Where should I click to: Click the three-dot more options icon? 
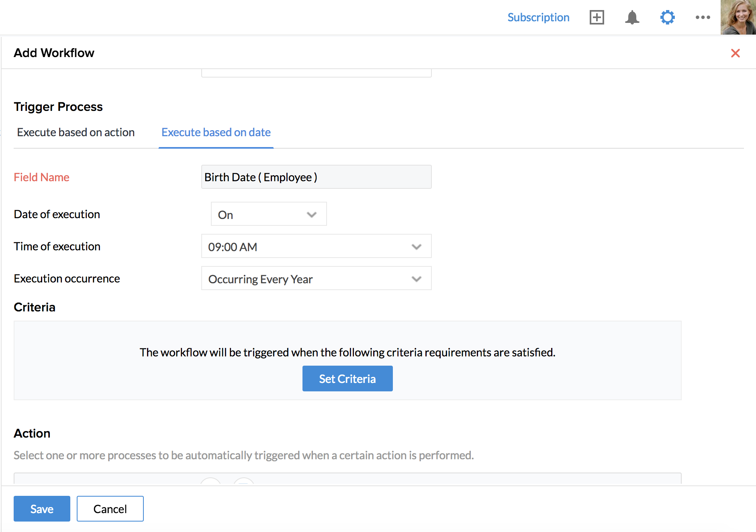coord(703,17)
